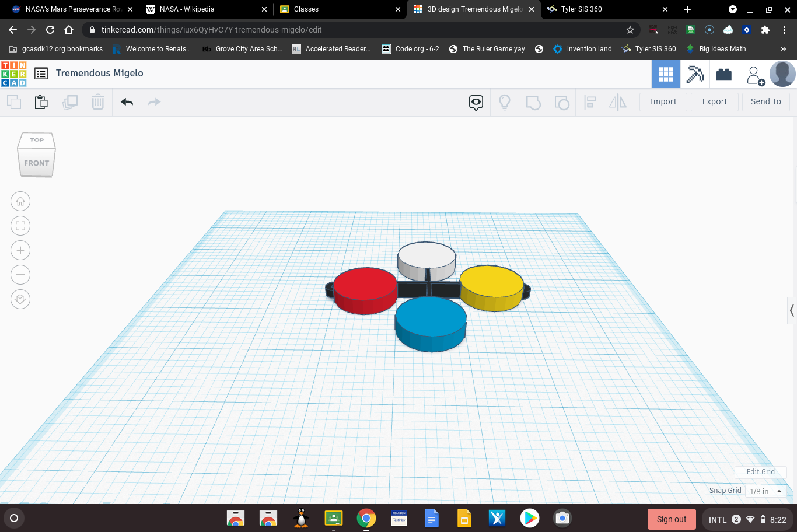Viewport: 797px width, 532px height.
Task: Click the Send To button
Action: pos(766,101)
